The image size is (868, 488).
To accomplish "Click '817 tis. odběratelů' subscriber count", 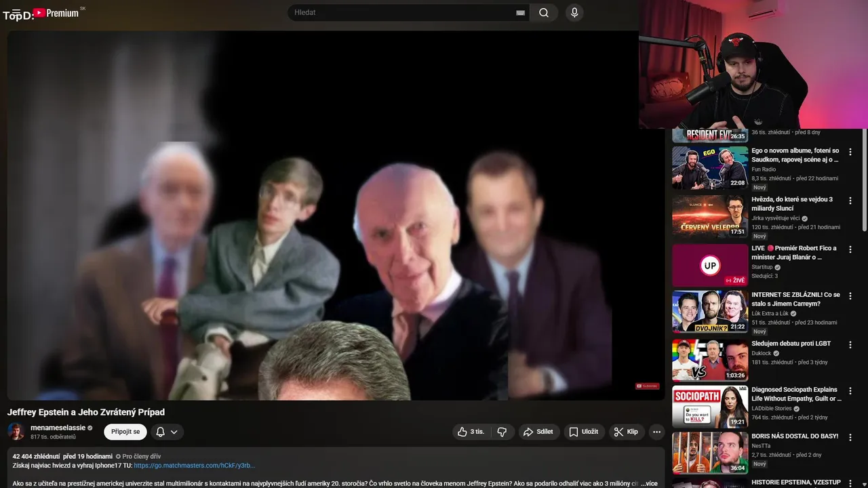I will point(53,437).
